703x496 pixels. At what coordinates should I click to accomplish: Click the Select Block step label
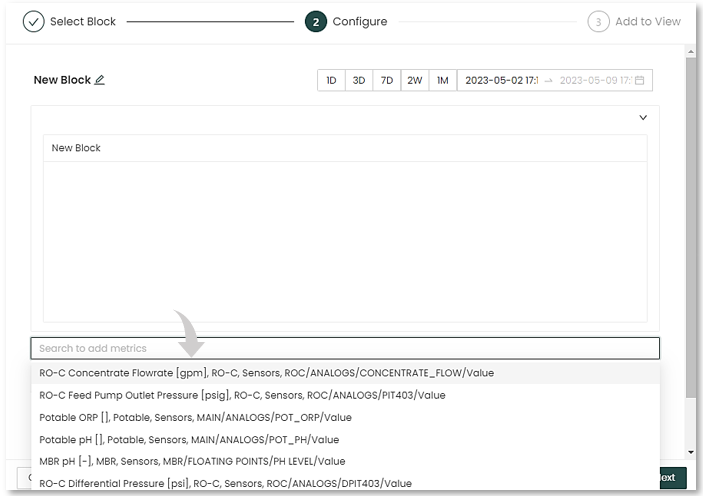pyautogui.click(x=82, y=22)
